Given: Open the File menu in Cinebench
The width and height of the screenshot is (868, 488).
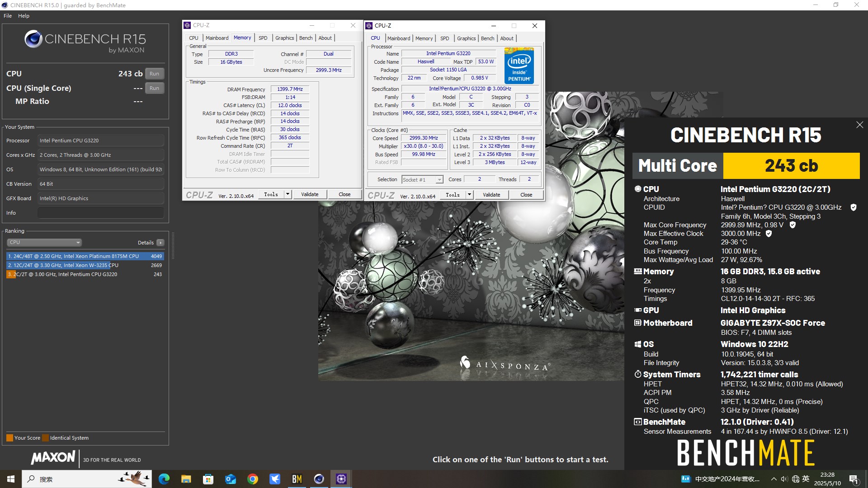Looking at the screenshot, I should point(8,15).
